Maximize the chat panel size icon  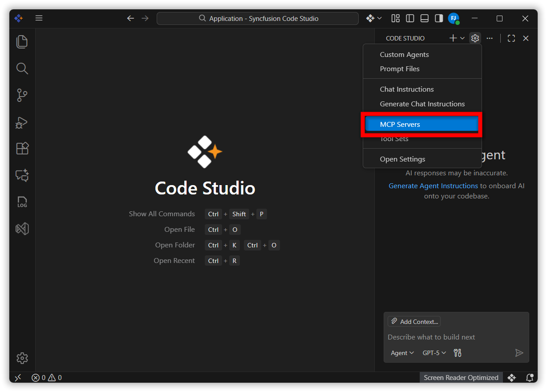pyautogui.click(x=511, y=38)
